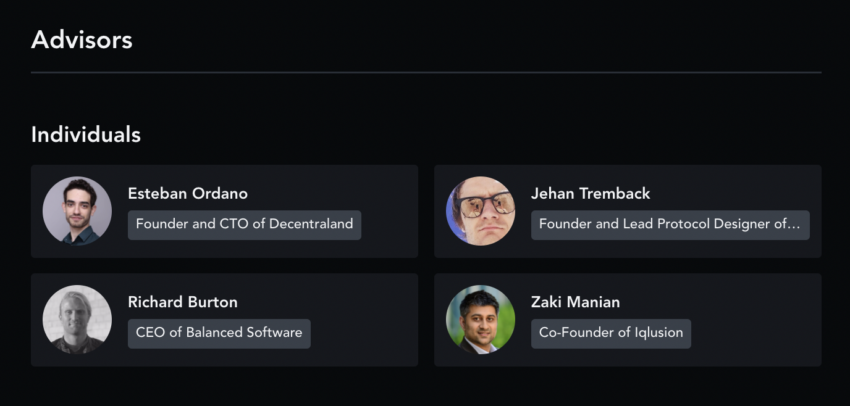
Task: Click blank space right of Jehan Tremback's name
Action: tap(732, 194)
